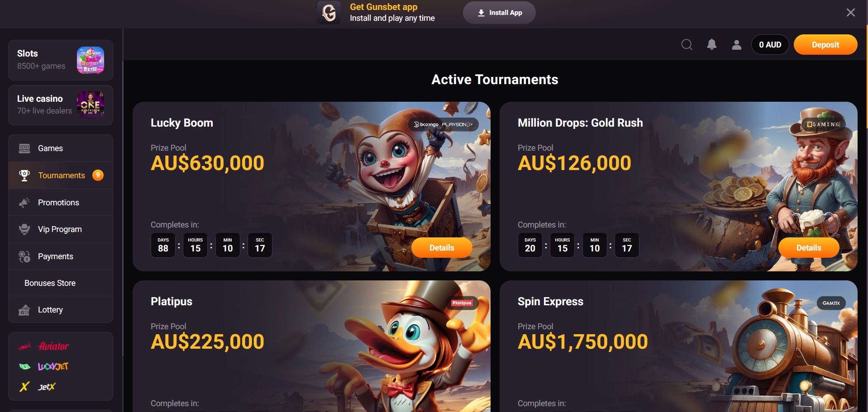Open Vip Program page
Image resolution: width=868 pixels, height=412 pixels.
[x=61, y=229]
